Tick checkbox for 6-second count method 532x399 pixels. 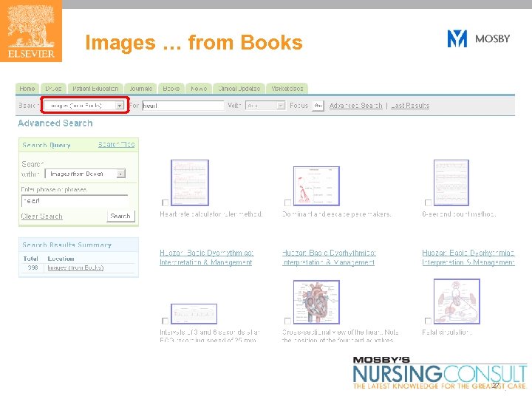coord(428,202)
